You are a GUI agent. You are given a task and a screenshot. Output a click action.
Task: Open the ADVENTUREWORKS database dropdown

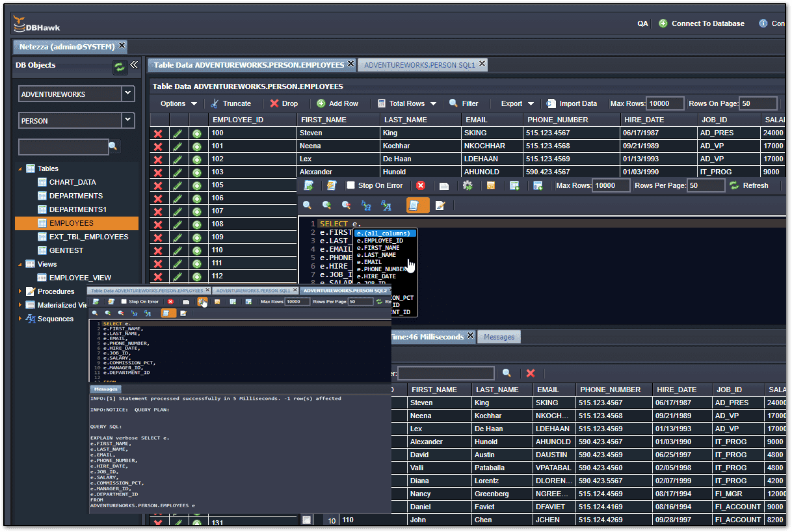point(127,94)
